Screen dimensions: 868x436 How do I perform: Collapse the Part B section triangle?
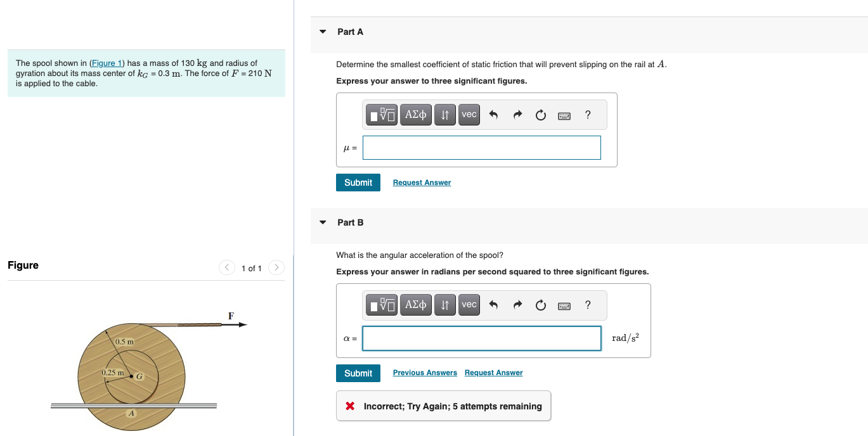coord(323,222)
